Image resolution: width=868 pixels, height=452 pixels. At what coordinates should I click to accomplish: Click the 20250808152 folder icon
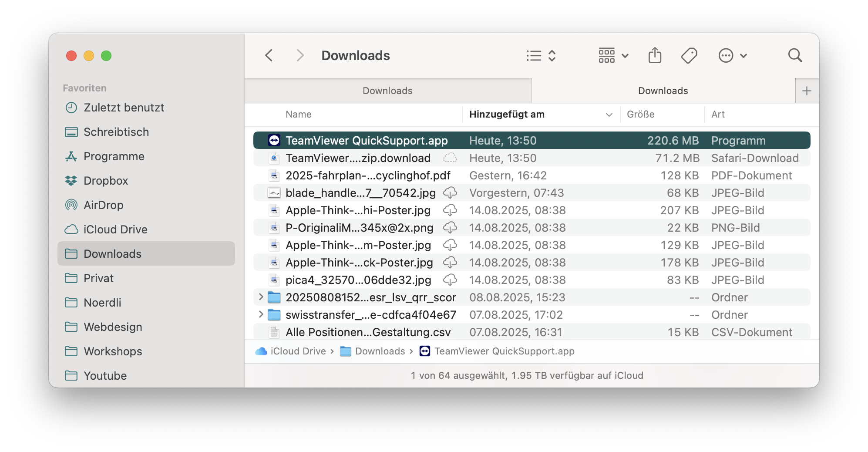(x=274, y=297)
